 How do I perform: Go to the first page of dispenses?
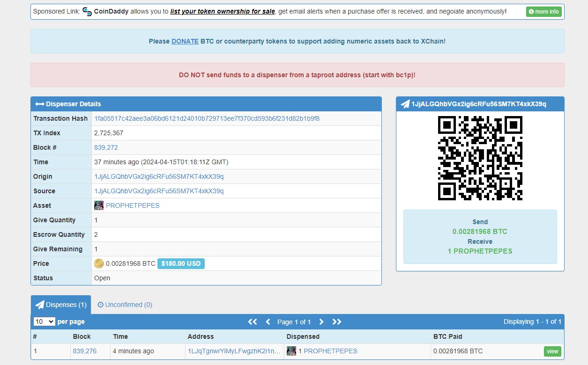coord(253,321)
